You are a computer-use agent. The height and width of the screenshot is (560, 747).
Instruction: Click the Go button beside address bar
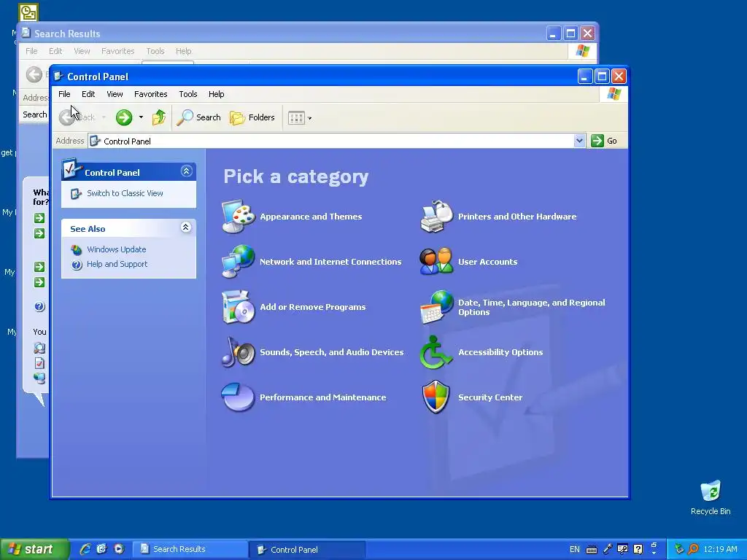(x=604, y=141)
